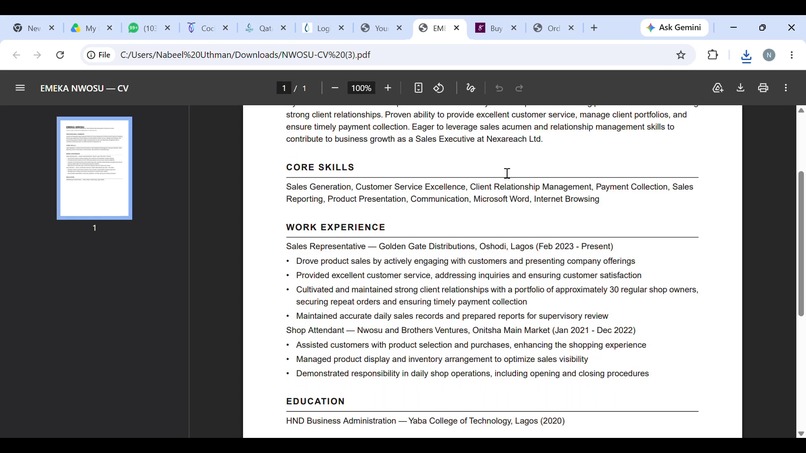Click the address bar URL
This screenshot has width=806, height=453.
pyautogui.click(x=245, y=55)
